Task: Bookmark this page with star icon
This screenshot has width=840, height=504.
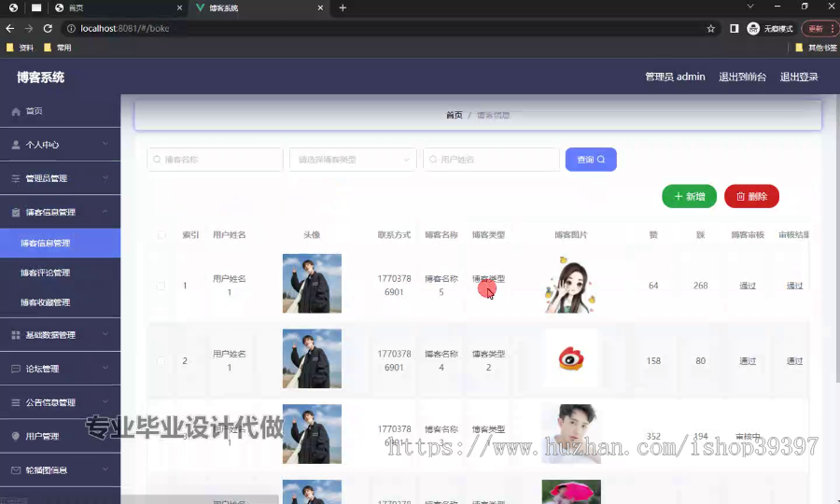Action: click(x=710, y=28)
